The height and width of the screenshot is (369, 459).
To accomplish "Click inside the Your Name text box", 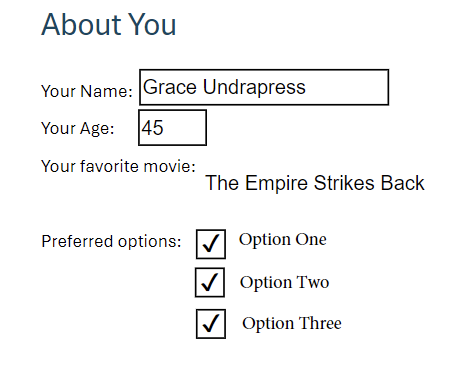I will (264, 87).
